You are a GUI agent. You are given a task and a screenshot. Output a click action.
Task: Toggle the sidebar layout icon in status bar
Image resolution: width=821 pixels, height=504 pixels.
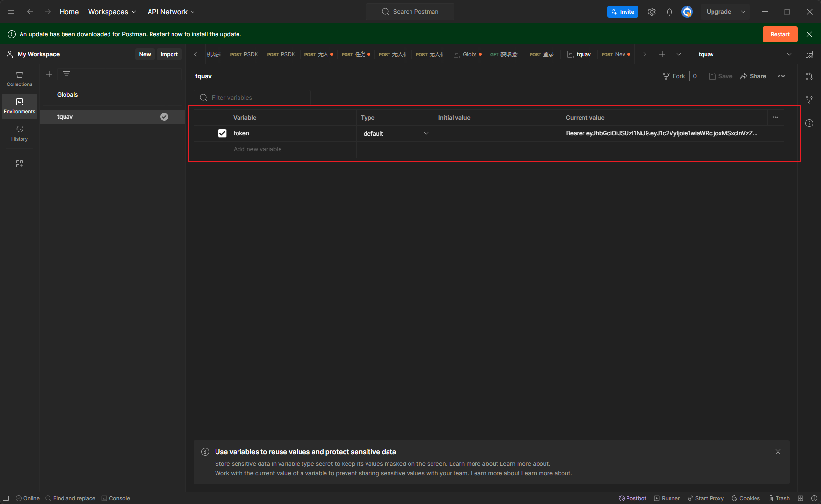(x=6, y=498)
